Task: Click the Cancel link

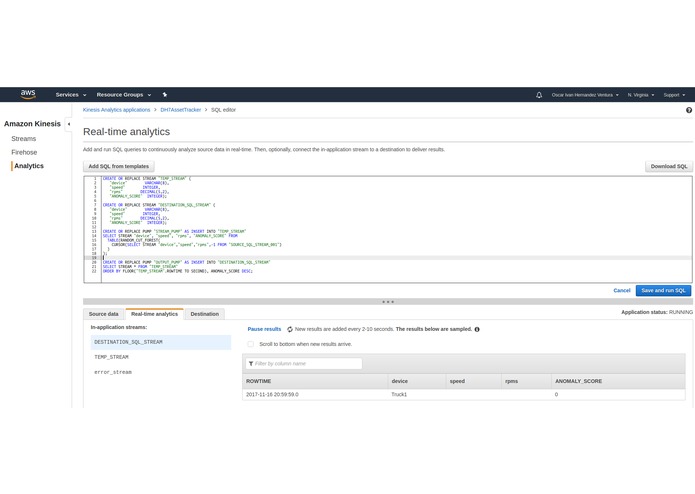Action: 621,291
